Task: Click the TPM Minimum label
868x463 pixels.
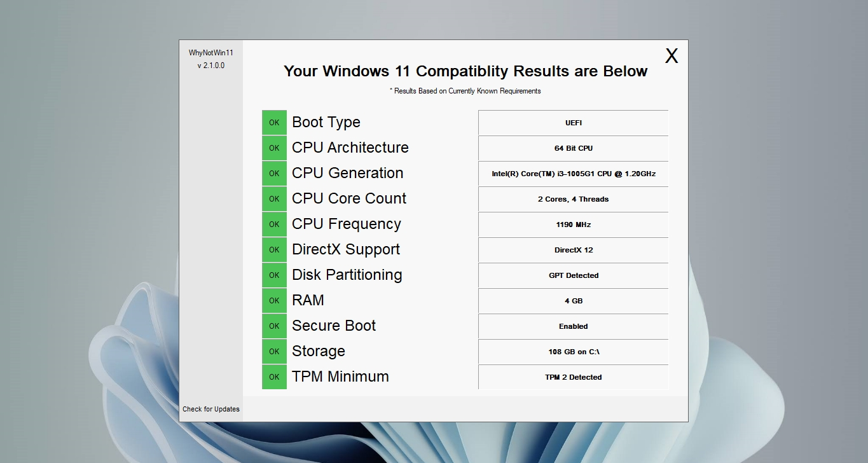Action: click(340, 377)
